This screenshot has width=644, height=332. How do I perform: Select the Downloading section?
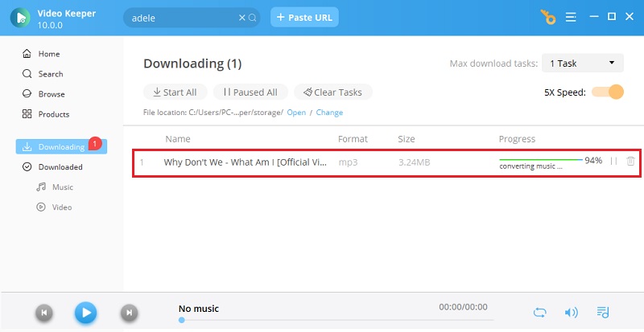[x=61, y=146]
